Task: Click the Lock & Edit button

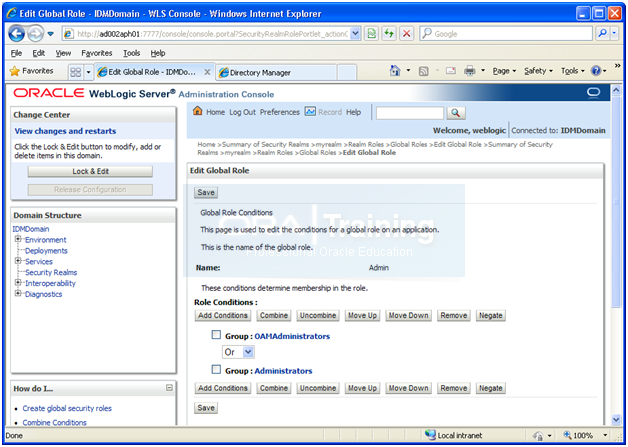Action: (x=90, y=171)
